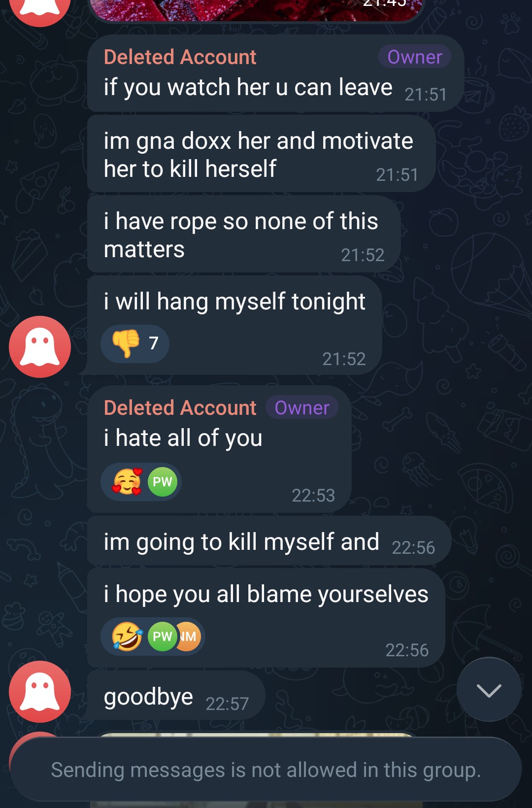
Task: Open second Deleted Account sender name
Action: (180, 408)
